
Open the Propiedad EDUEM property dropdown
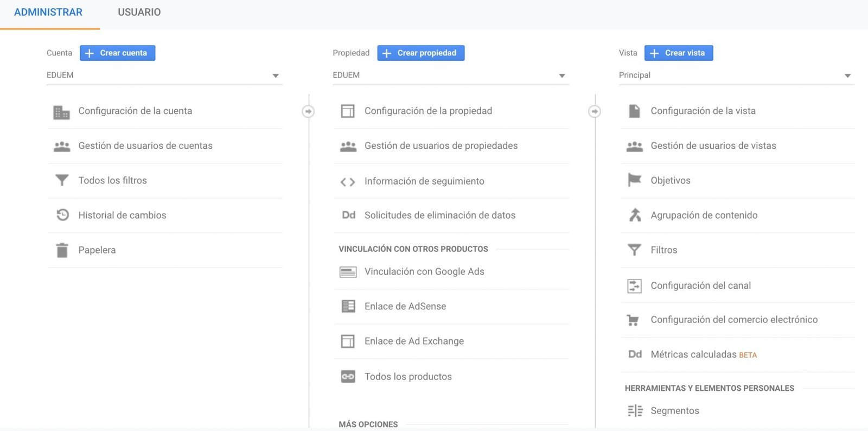(451, 75)
